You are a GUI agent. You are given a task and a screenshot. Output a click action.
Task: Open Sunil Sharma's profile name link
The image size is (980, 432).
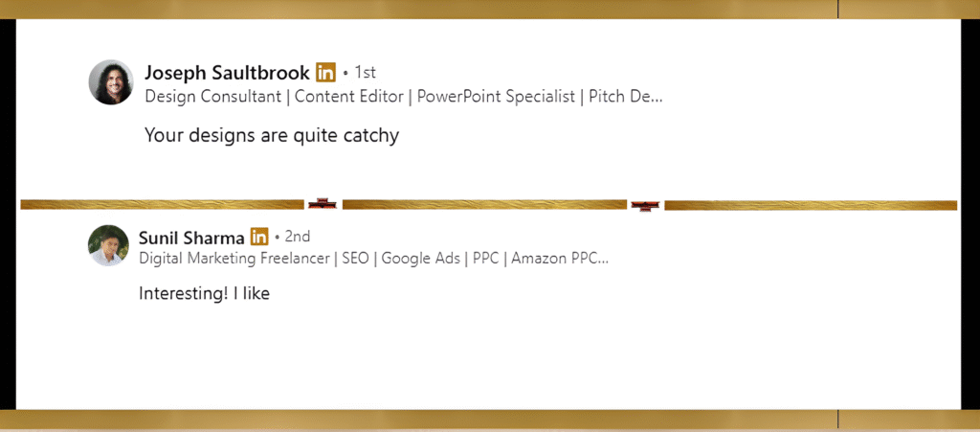(x=191, y=237)
